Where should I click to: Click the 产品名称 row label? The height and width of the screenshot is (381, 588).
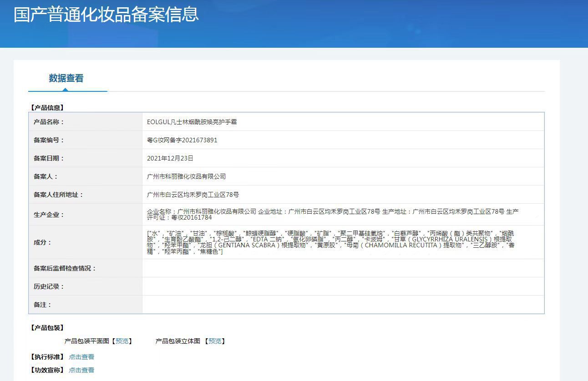pos(49,122)
